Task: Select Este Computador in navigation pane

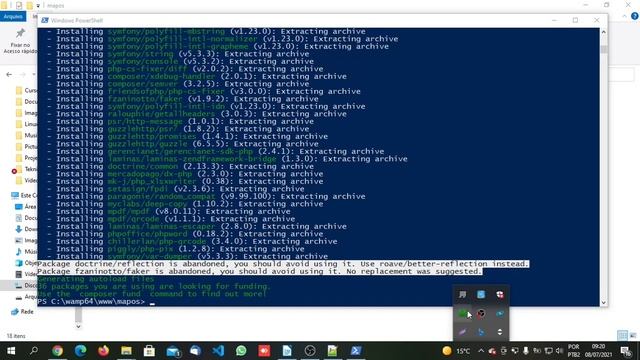Action: coord(24,195)
